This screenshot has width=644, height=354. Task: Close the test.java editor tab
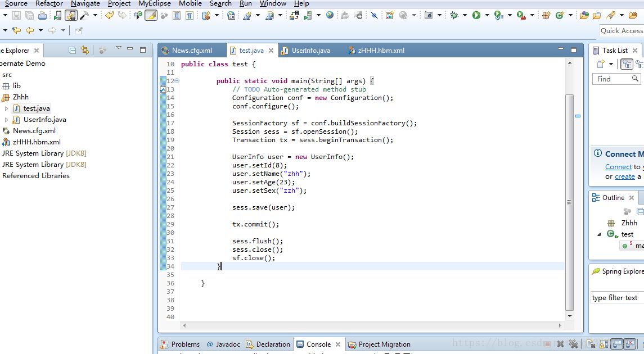pos(271,51)
